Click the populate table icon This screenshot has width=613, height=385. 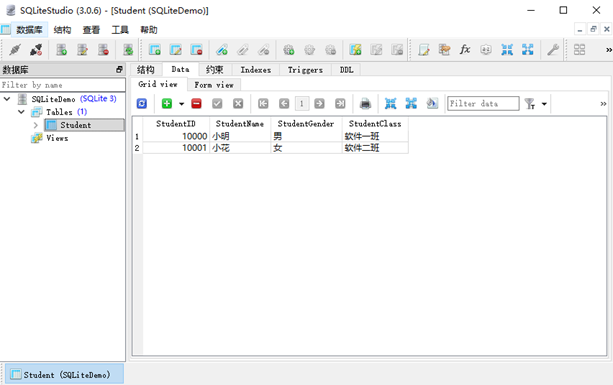point(432,104)
